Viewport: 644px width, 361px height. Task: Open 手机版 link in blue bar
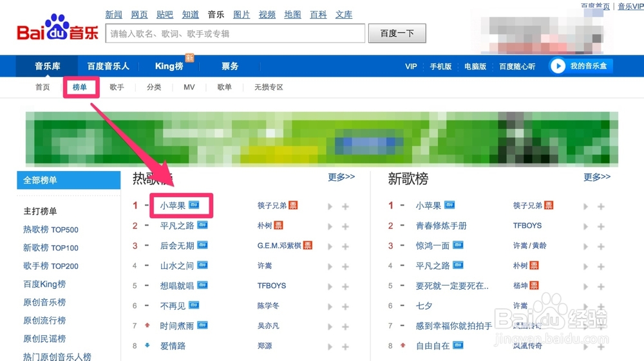[x=440, y=66]
